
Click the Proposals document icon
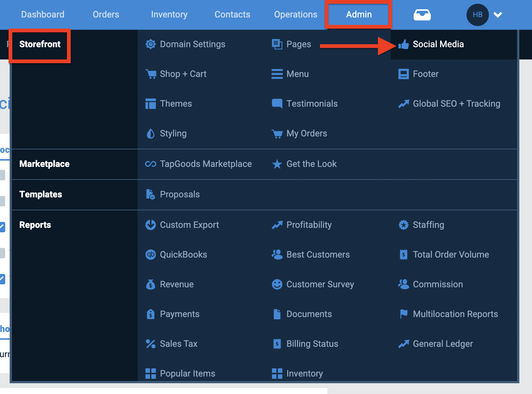[150, 194]
